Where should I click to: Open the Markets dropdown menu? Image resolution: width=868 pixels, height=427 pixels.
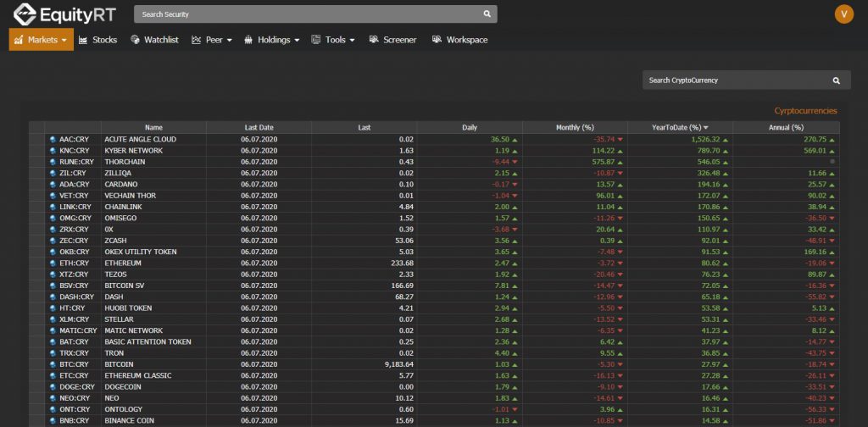tap(41, 40)
